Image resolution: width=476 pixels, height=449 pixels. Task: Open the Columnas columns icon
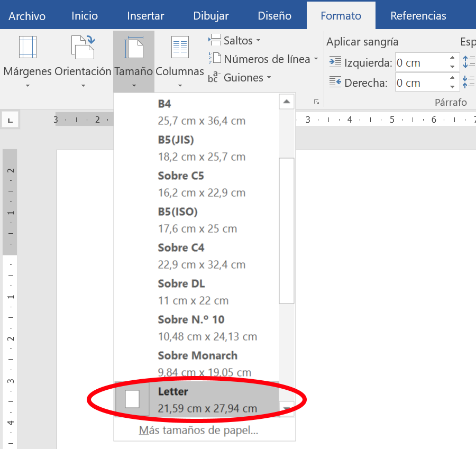coord(179,47)
